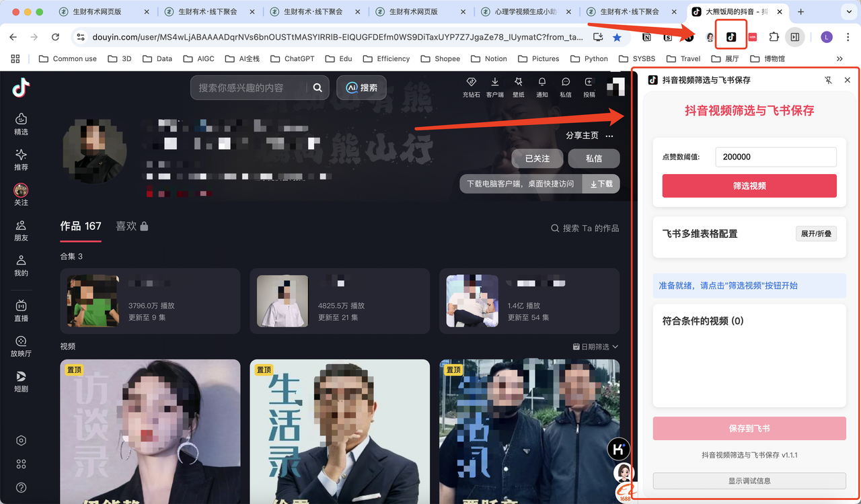Open the Chrome Extensions puzzle icon
The width and height of the screenshot is (861, 504).
(774, 38)
